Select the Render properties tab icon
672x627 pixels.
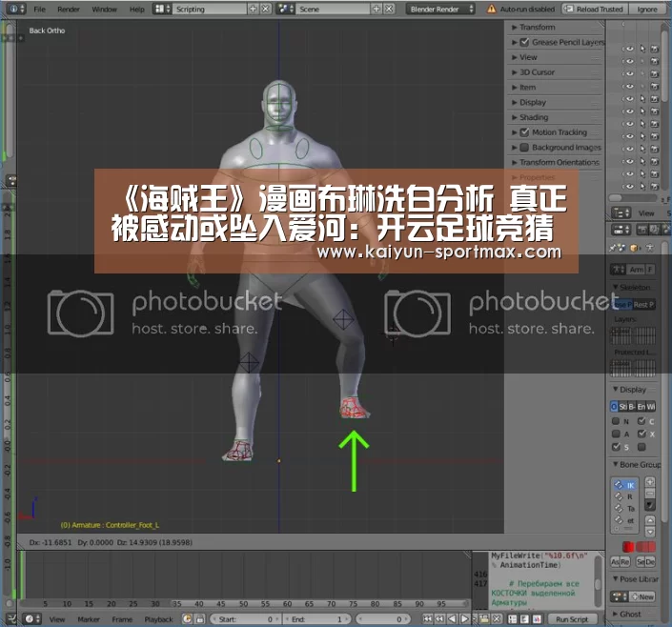(642, 230)
